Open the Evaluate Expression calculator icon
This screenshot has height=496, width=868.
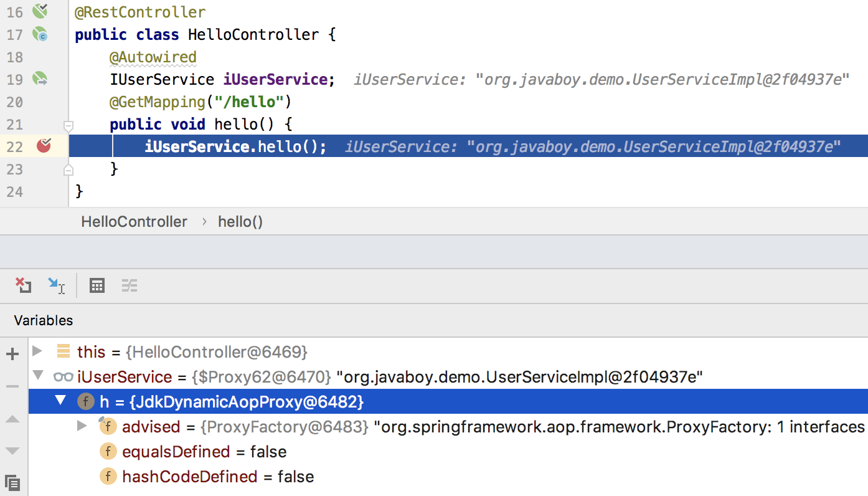point(97,285)
